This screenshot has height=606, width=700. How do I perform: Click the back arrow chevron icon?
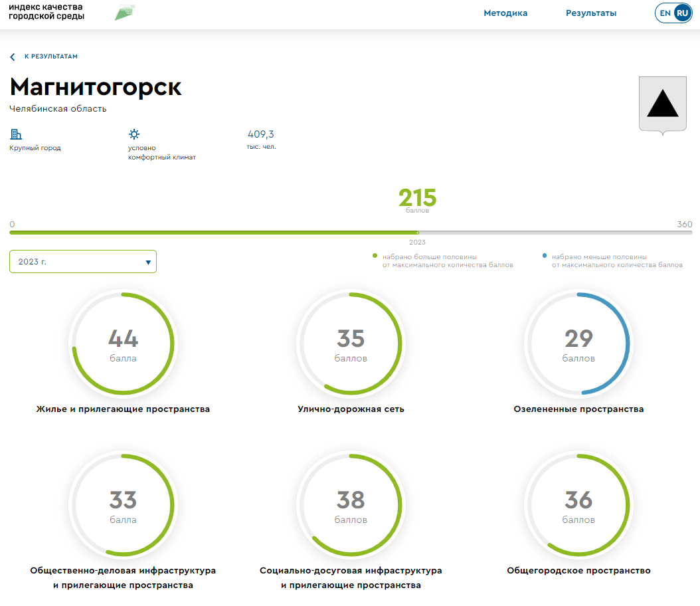13,57
